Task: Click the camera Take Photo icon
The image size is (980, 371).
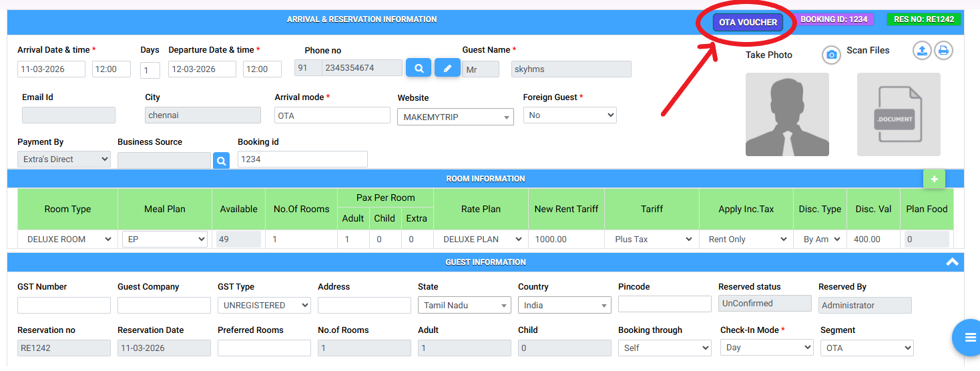Action: (x=831, y=55)
